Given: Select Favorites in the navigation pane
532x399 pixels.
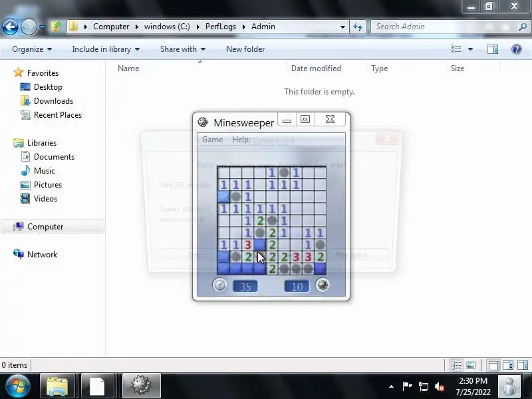Looking at the screenshot, I should coord(43,73).
